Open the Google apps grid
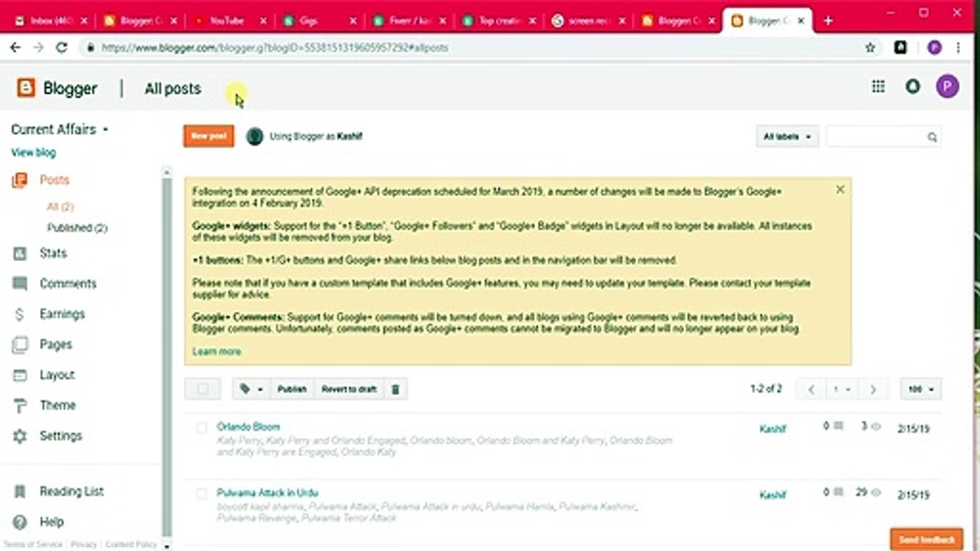 [878, 86]
